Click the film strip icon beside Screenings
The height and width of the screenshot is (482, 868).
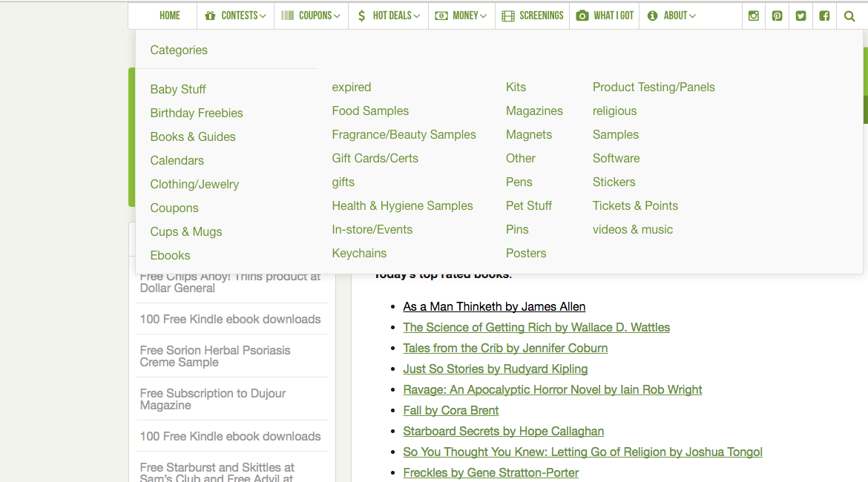(x=508, y=16)
